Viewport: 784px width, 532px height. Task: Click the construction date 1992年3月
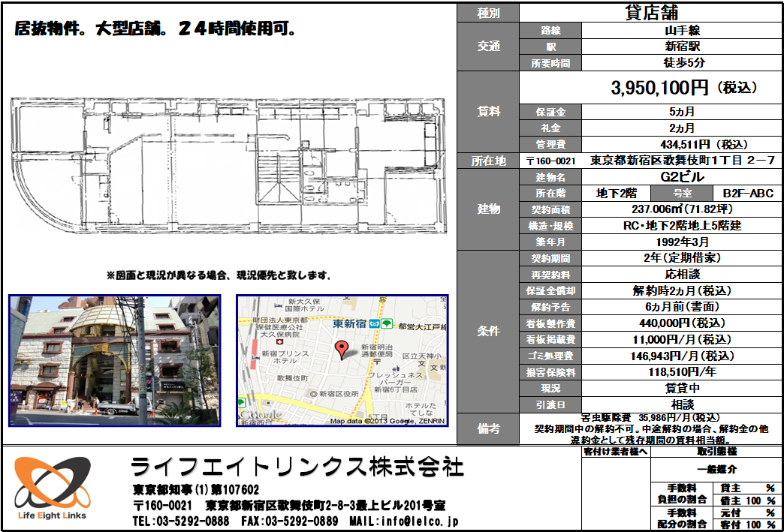[682, 242]
